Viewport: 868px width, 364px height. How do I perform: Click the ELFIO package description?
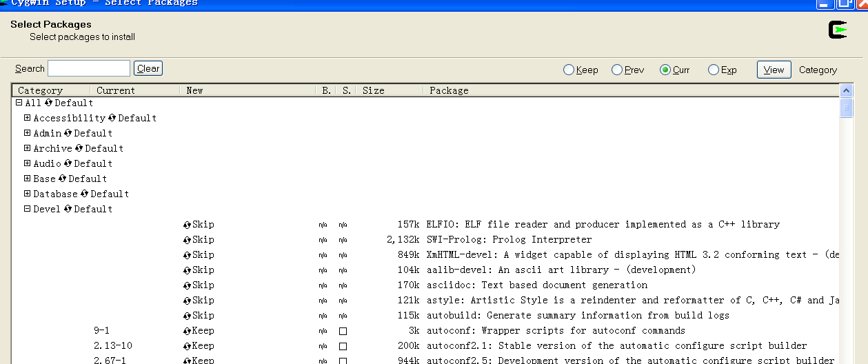point(603,225)
